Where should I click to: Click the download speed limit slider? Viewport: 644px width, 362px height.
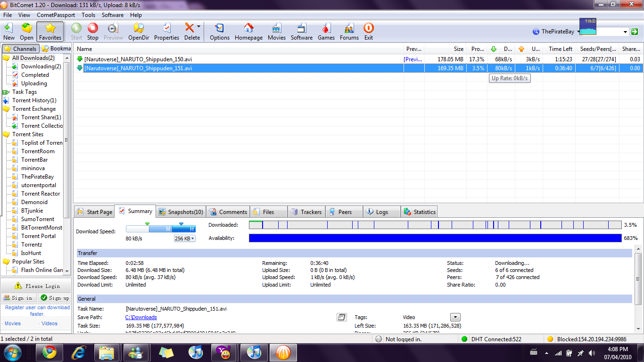pyautogui.click(x=160, y=229)
